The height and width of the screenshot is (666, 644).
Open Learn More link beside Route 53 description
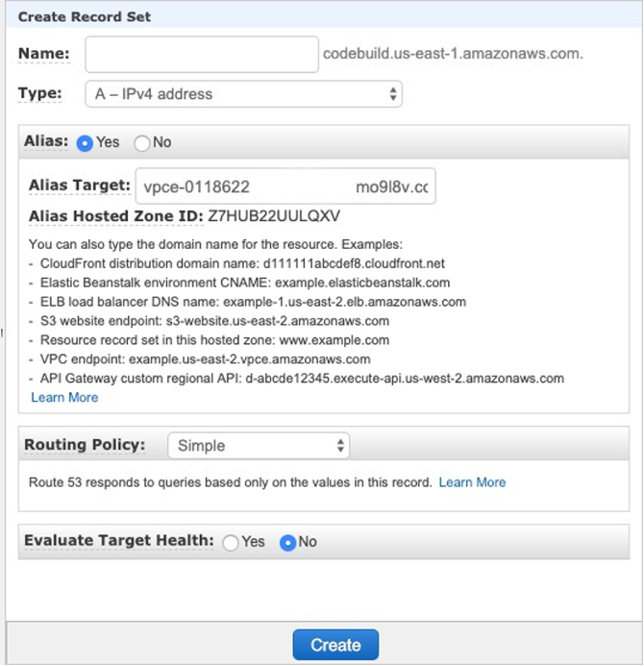(x=472, y=482)
